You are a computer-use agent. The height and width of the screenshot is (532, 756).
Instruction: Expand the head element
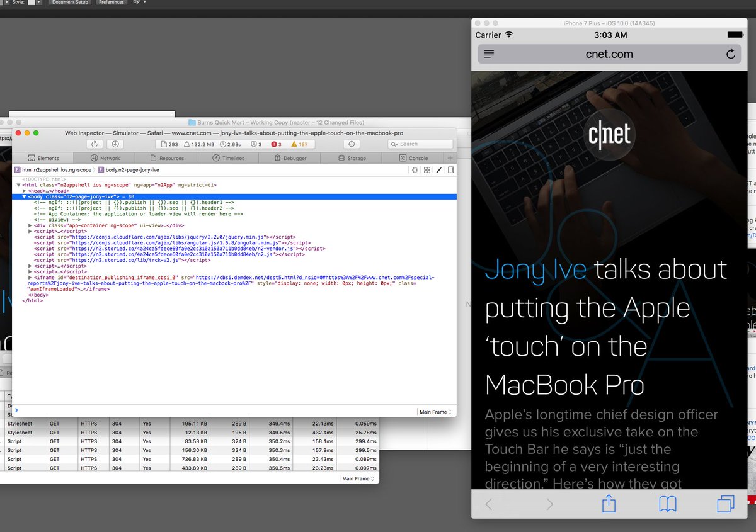pyautogui.click(x=24, y=191)
